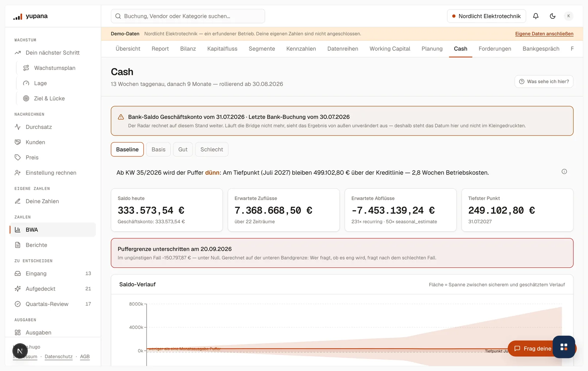Open the Datenschutz link
Image resolution: width=588 pixels, height=371 pixels.
click(59, 357)
